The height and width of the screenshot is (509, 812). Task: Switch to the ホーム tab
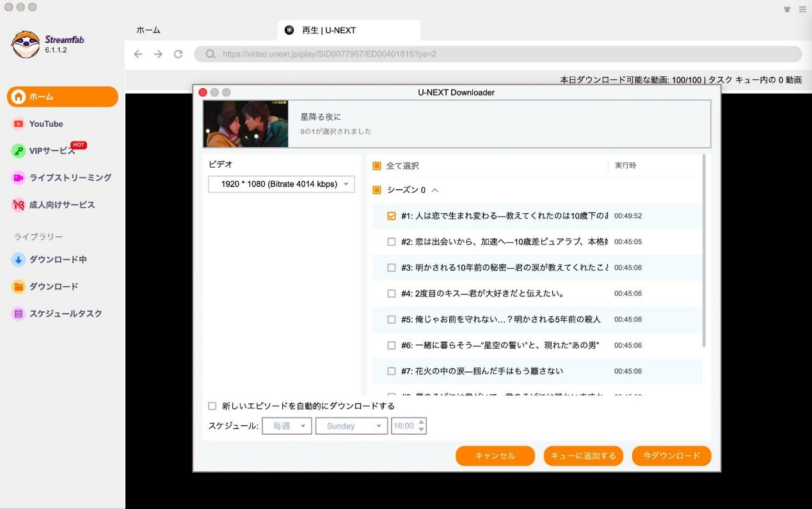148,29
